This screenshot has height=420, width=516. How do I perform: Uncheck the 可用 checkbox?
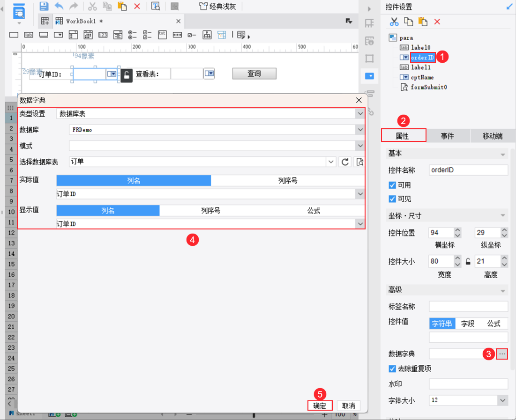[392, 185]
